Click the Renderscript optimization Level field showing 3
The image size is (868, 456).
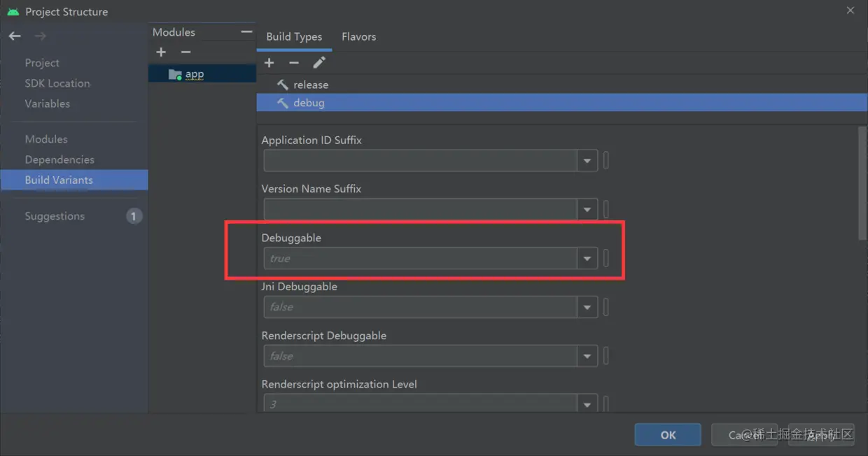pos(421,404)
